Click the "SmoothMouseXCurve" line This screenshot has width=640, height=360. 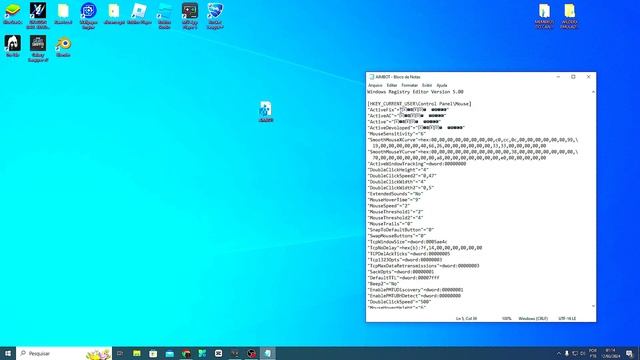(473, 140)
